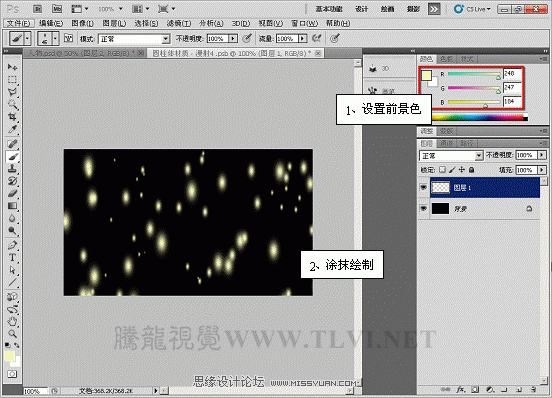Hide the 图层 1 layer eye icon
The image size is (552, 398).
[424, 188]
